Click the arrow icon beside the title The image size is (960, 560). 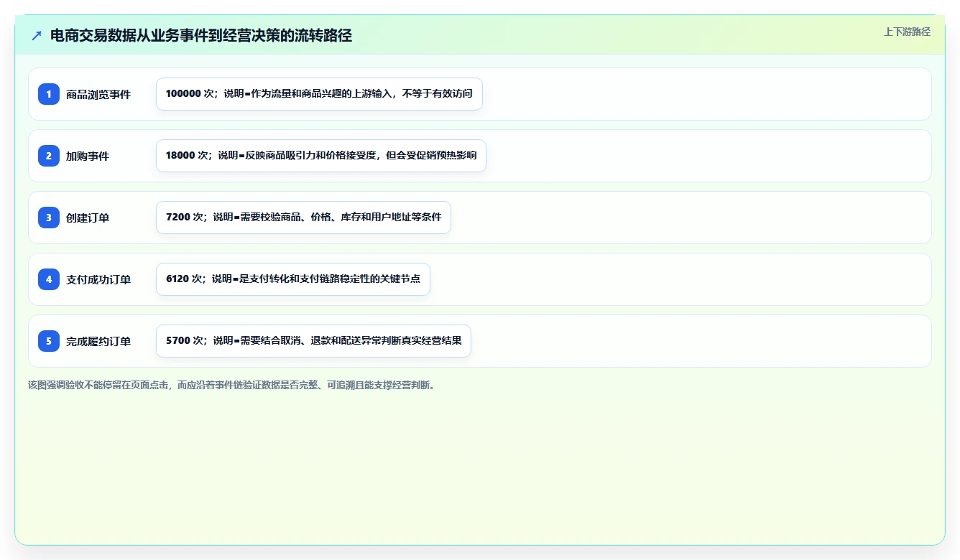pos(37,35)
